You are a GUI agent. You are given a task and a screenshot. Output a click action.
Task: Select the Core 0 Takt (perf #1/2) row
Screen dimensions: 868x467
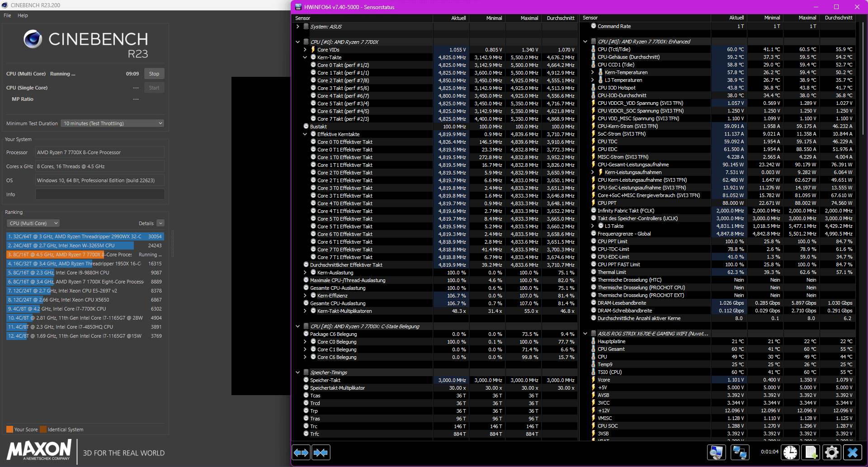(x=436, y=65)
